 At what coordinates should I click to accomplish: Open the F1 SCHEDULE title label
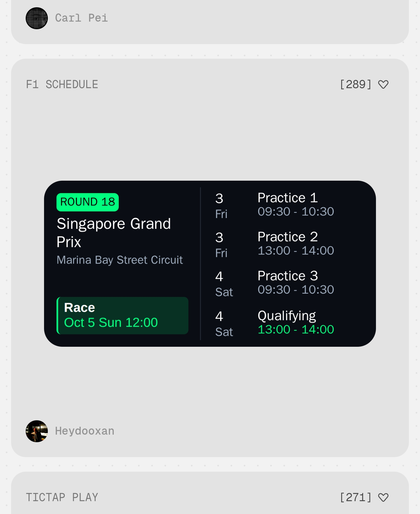(62, 84)
